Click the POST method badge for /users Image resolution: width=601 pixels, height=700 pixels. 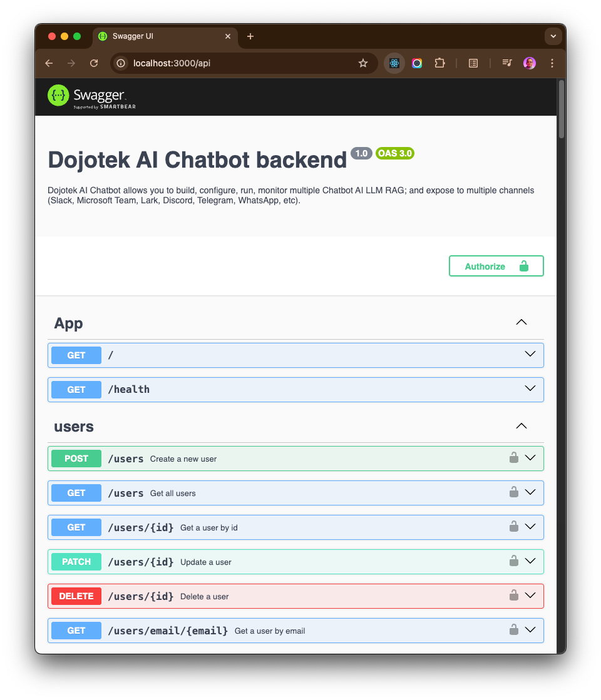click(76, 459)
